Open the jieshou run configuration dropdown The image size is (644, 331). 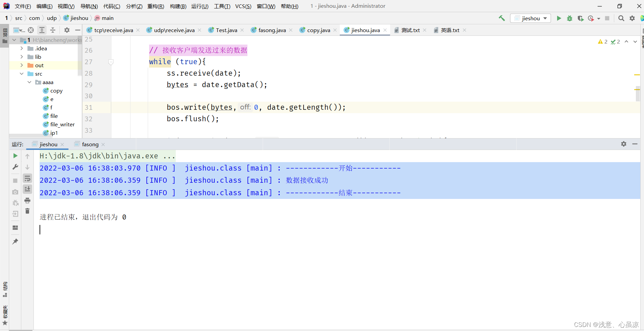(x=530, y=18)
